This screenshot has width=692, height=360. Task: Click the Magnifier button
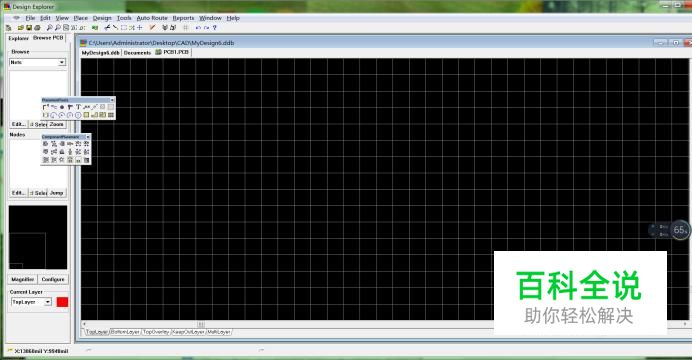23,280
